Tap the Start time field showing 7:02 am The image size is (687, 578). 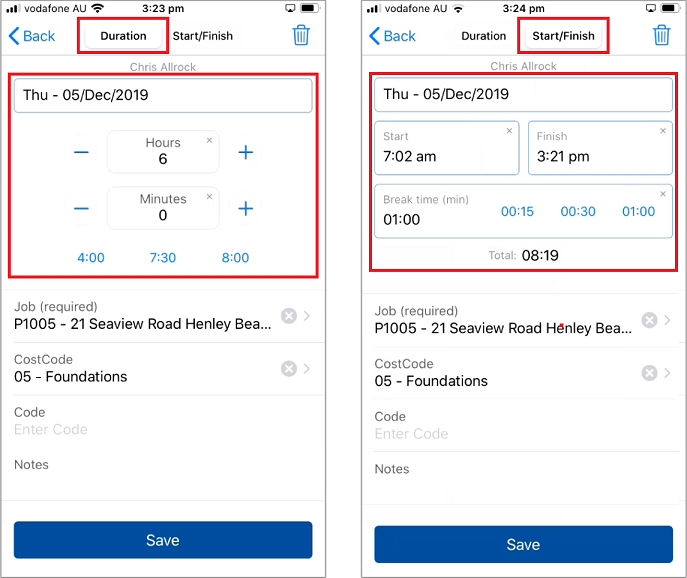446,148
